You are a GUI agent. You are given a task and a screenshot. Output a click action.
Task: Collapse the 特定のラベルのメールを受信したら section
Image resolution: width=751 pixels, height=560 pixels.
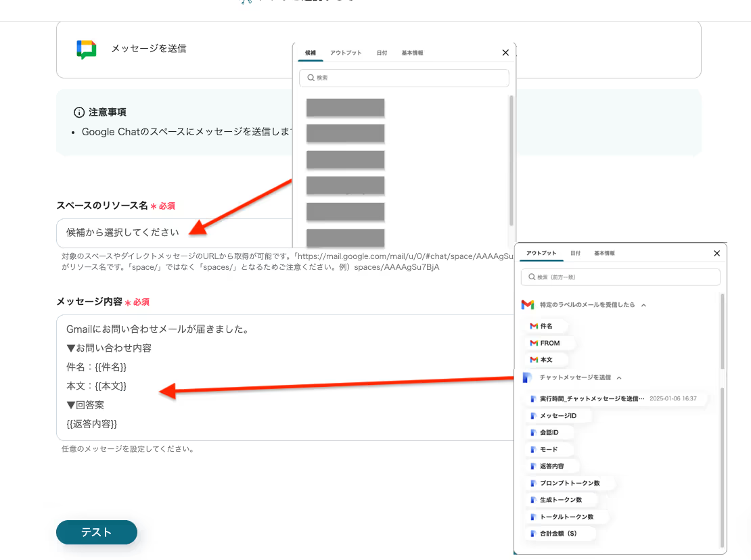643,305
